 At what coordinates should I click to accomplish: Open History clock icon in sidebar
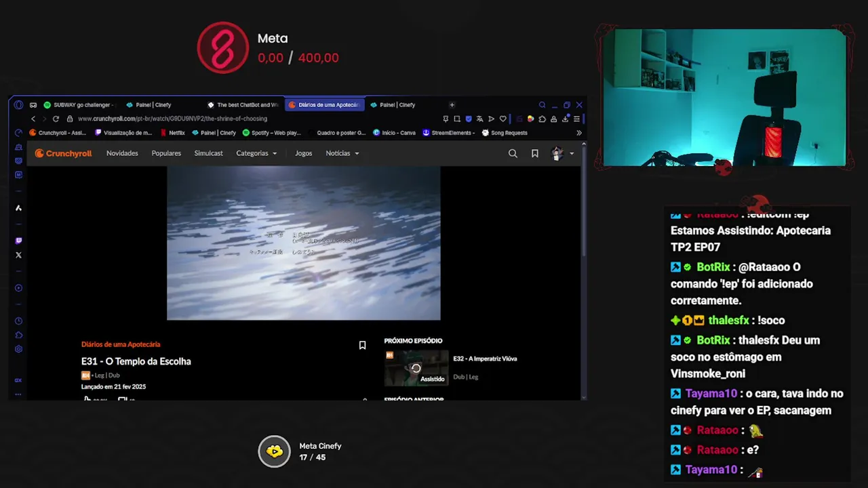[x=18, y=321]
